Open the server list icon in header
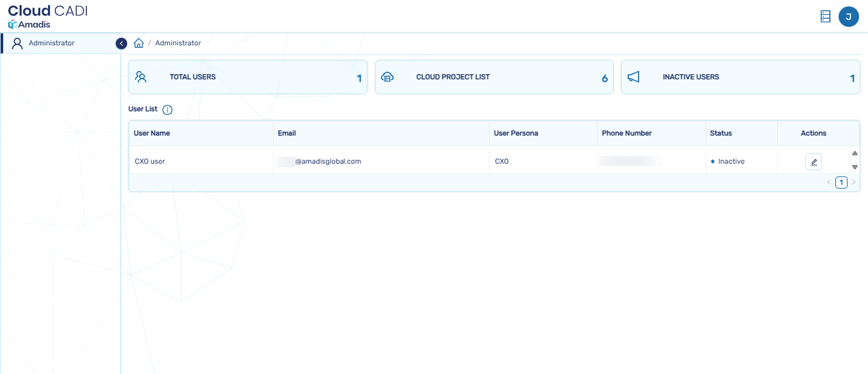The width and height of the screenshot is (868, 374). [x=825, y=17]
